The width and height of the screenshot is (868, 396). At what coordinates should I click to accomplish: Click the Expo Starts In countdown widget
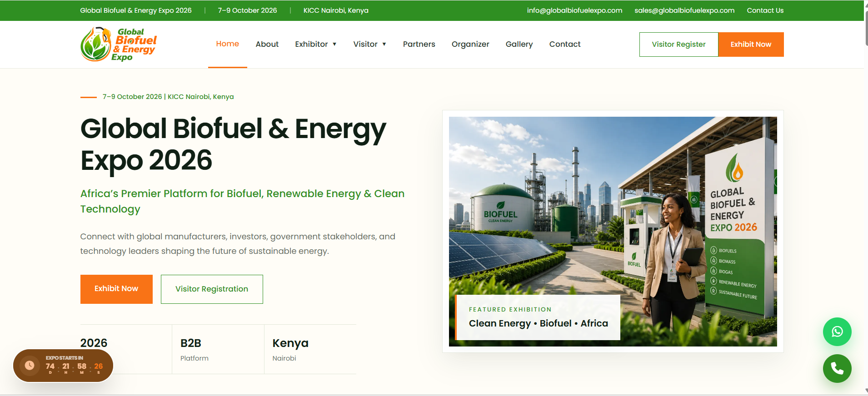tap(63, 366)
